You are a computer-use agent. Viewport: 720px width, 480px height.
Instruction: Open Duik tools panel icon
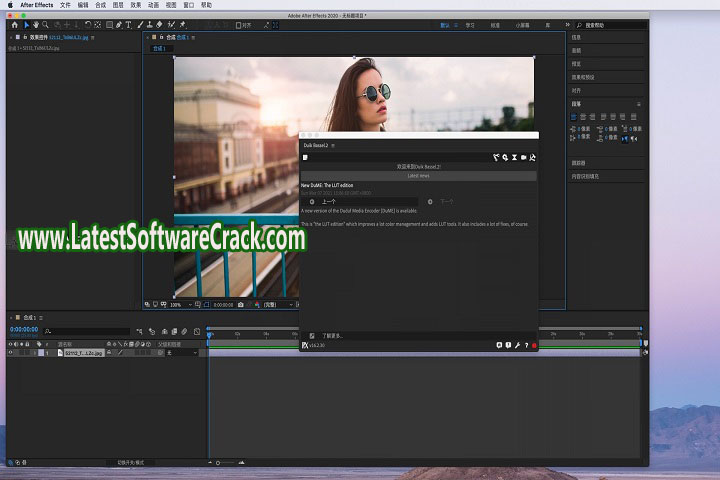click(x=533, y=158)
